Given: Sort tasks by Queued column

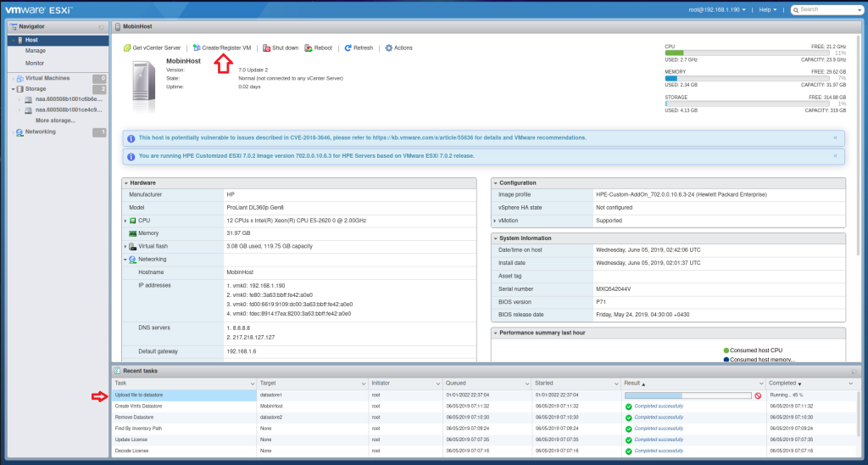Looking at the screenshot, I should (x=487, y=383).
